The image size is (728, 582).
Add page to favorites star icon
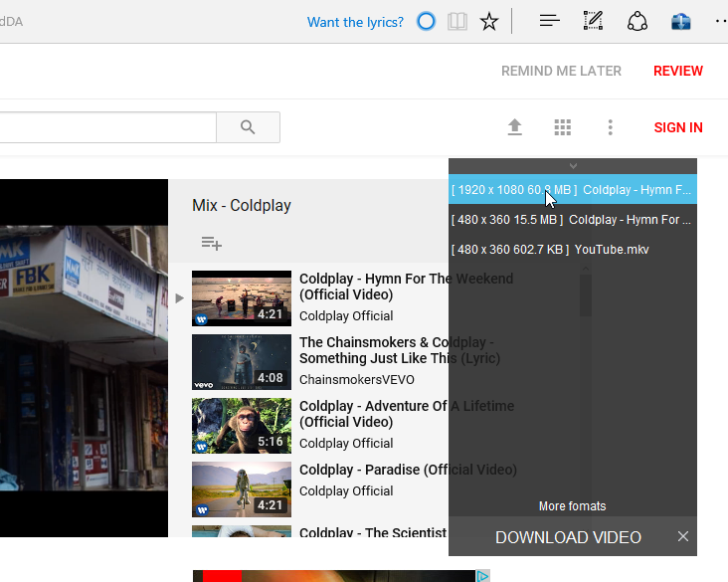[489, 21]
